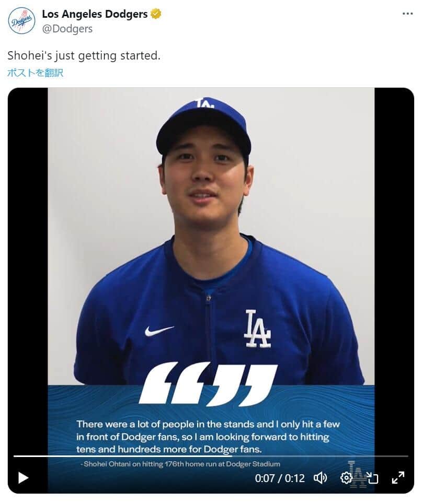Enter fullscreen with the expand arrows icon
The height and width of the screenshot is (504, 423).
pos(398,477)
